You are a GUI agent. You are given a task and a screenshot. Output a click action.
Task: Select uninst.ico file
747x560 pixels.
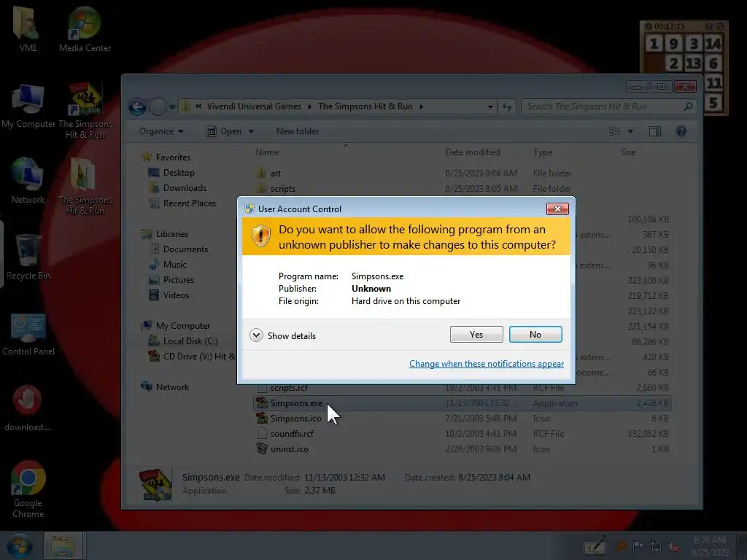point(461,448)
